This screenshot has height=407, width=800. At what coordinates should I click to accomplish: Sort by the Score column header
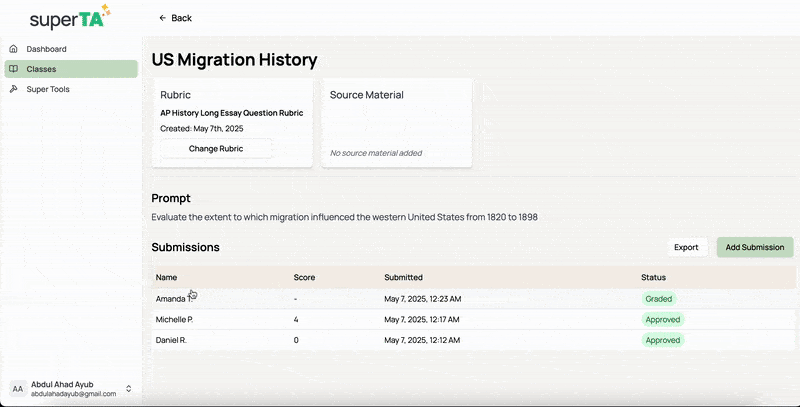click(x=304, y=277)
